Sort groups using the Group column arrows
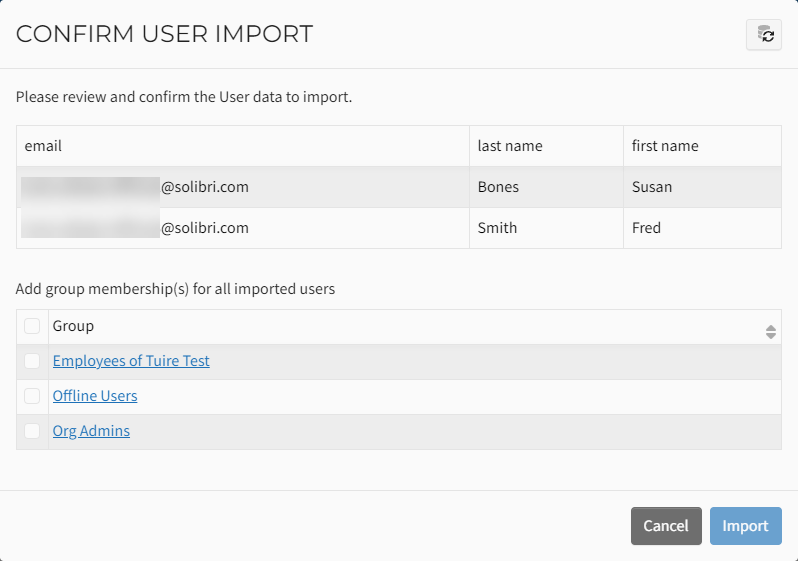This screenshot has width=798, height=561. click(x=771, y=332)
